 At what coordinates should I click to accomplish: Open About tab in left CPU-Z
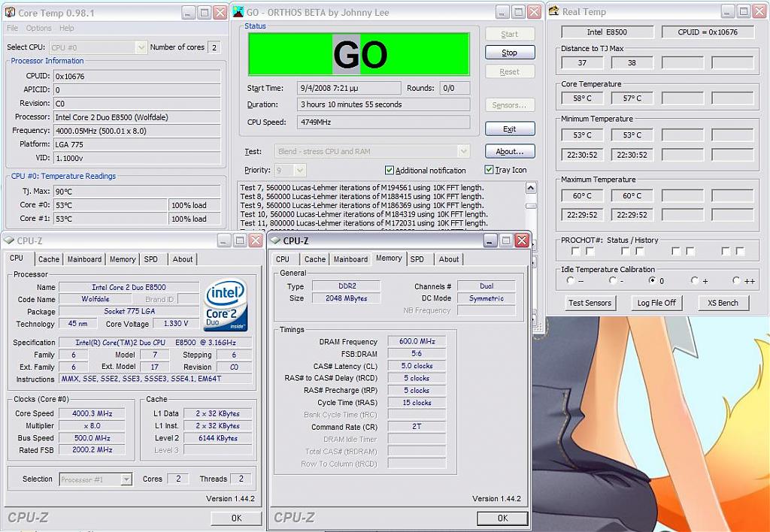[183, 259]
